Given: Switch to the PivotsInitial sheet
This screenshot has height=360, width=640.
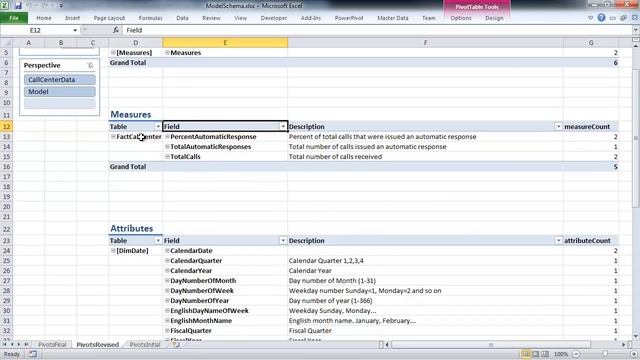Looking at the screenshot, I should coord(145,344).
